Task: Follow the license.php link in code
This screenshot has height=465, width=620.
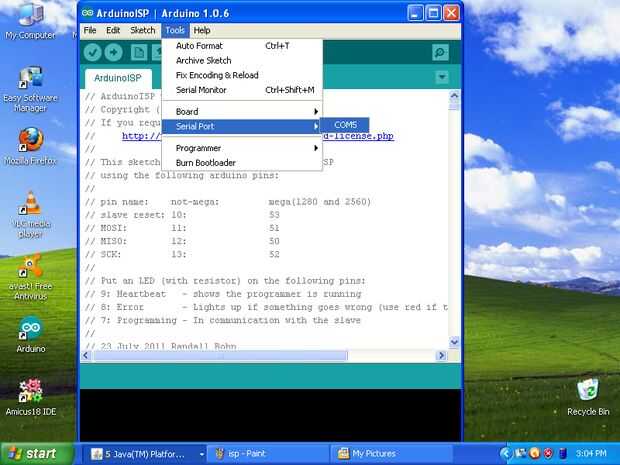Action: pyautogui.click(x=358, y=136)
